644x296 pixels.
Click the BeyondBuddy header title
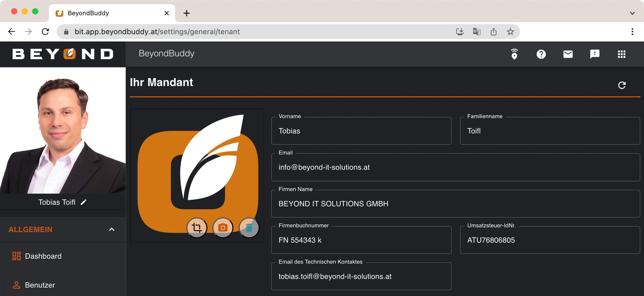(x=166, y=53)
